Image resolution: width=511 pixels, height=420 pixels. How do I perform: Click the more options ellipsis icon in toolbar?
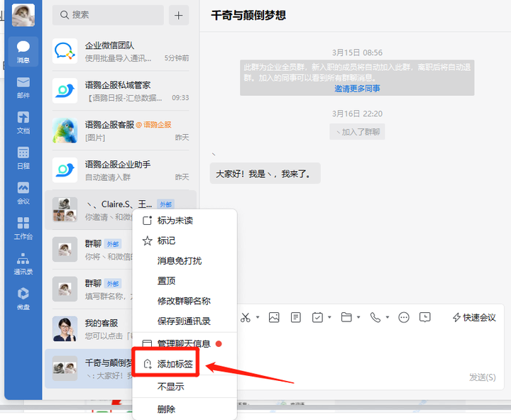pos(404,317)
